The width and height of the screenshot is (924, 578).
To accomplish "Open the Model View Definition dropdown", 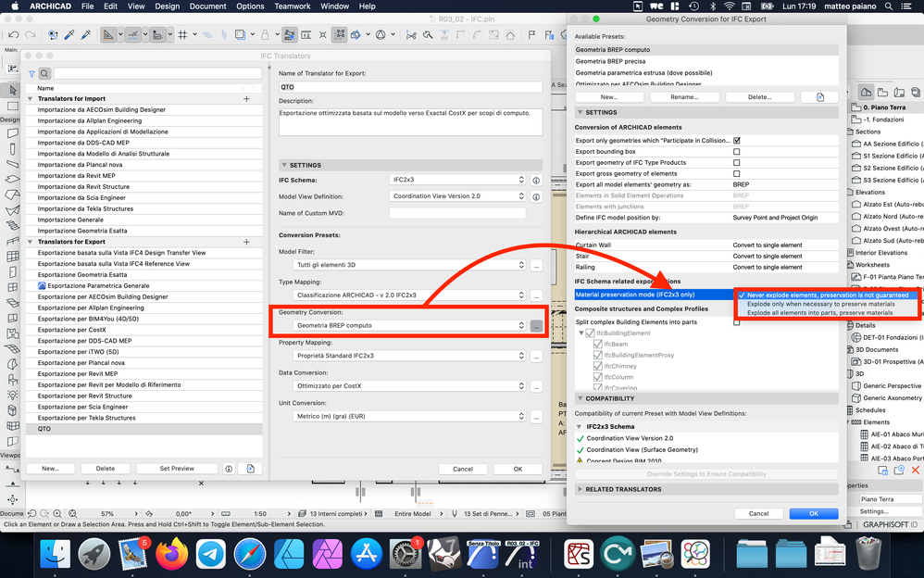I will (x=457, y=195).
